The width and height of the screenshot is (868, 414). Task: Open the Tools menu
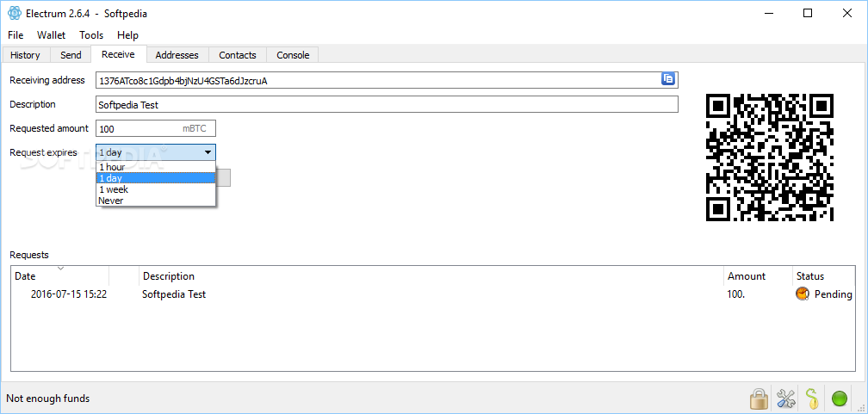pos(91,35)
